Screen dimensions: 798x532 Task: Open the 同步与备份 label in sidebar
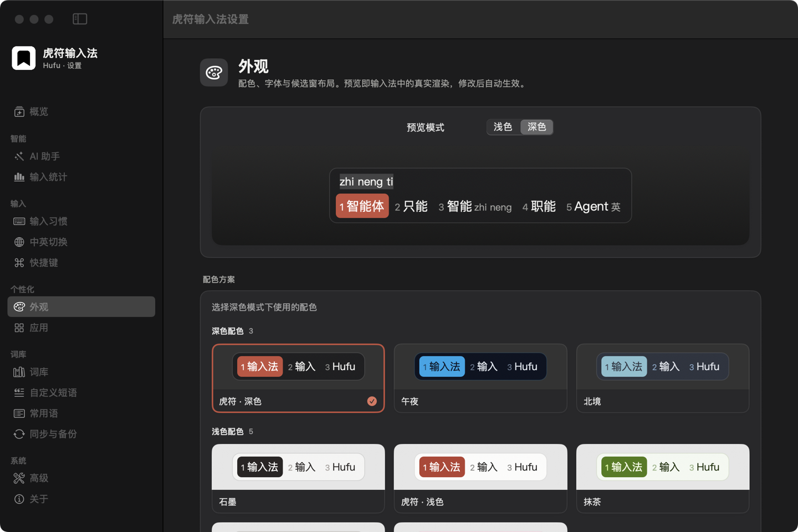(x=53, y=434)
